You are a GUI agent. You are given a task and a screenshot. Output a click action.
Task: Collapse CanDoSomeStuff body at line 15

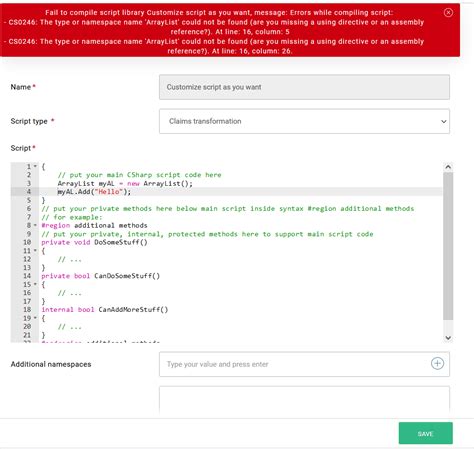(x=35, y=284)
